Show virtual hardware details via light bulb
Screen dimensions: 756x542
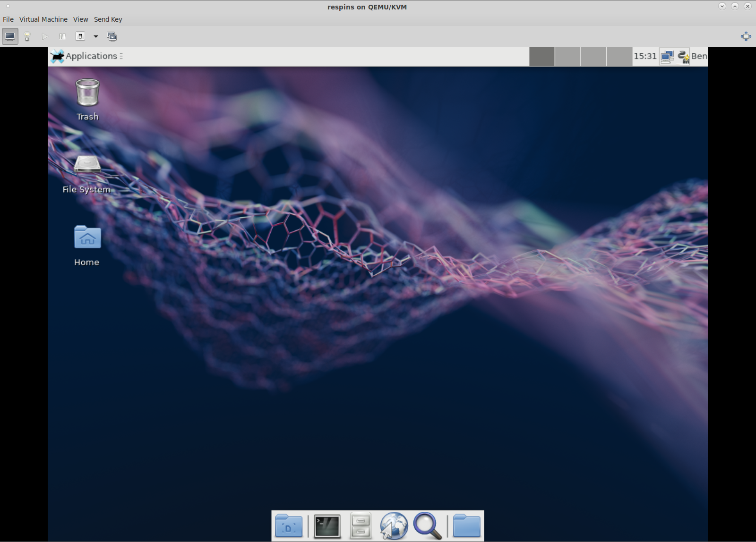point(27,36)
